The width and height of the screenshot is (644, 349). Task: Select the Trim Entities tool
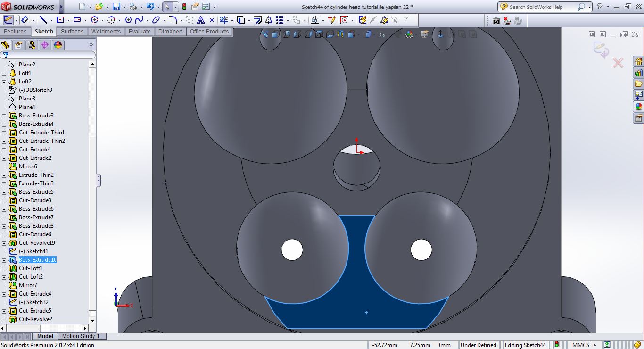[x=223, y=20]
